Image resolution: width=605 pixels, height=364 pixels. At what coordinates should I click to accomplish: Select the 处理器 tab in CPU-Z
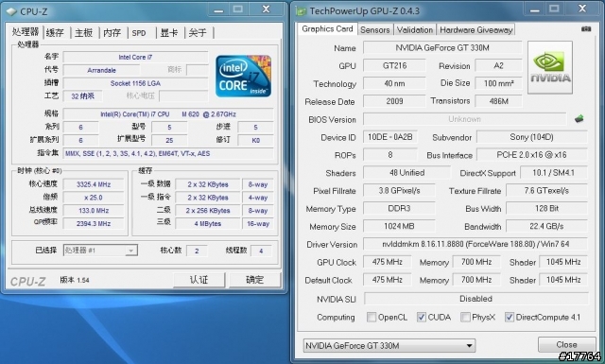pos(26,31)
